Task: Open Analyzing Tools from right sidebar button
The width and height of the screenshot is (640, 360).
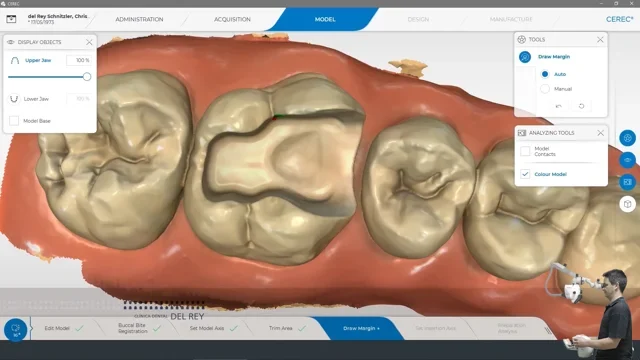Action: pos(627,182)
